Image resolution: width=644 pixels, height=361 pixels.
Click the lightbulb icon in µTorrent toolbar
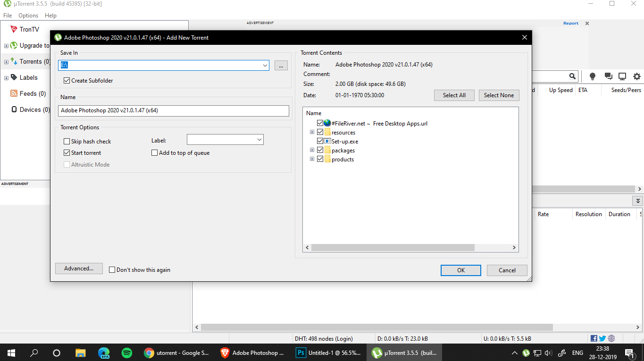pyautogui.click(x=593, y=76)
